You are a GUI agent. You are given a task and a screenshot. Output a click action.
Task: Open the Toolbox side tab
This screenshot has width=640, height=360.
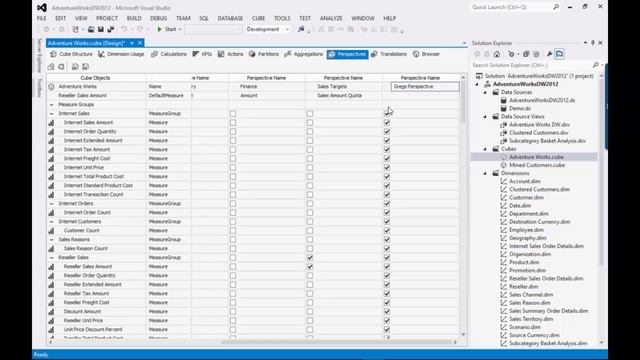[40, 87]
